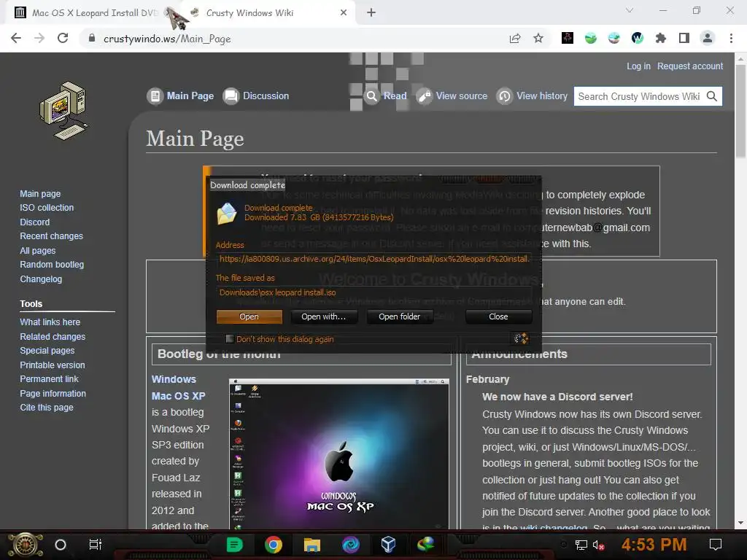Click the Open with... button
The height and width of the screenshot is (560, 747).
[x=323, y=316]
